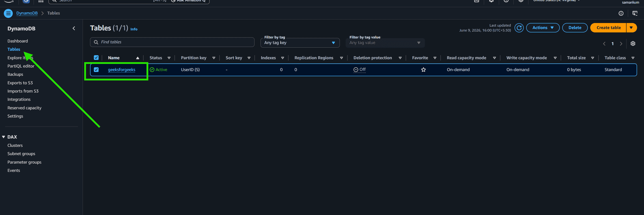Select Tables in sidebar
The width and height of the screenshot is (644, 215).
coord(14,49)
